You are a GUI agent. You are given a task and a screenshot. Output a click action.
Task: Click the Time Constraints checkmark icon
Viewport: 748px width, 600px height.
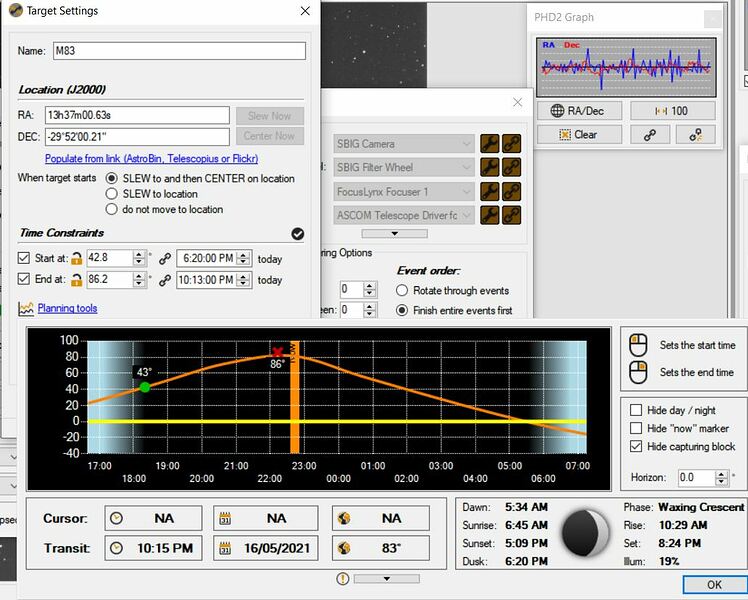pyautogui.click(x=297, y=233)
